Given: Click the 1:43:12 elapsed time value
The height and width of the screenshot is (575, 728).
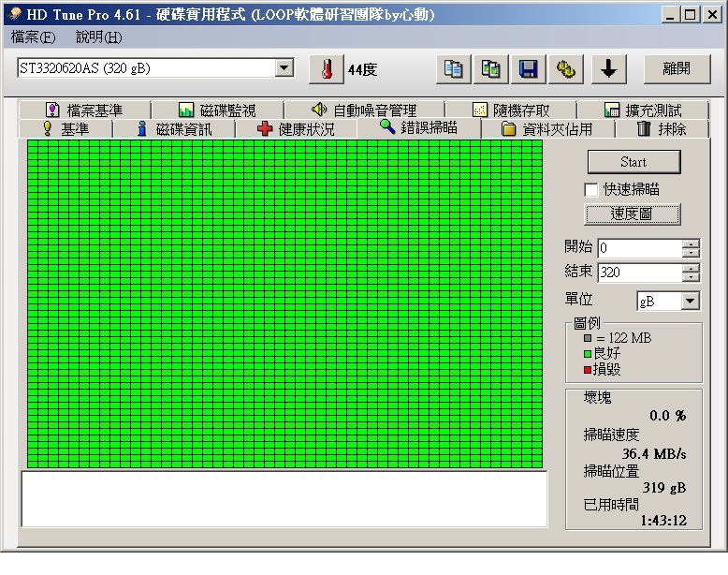Looking at the screenshot, I should pos(663,520).
